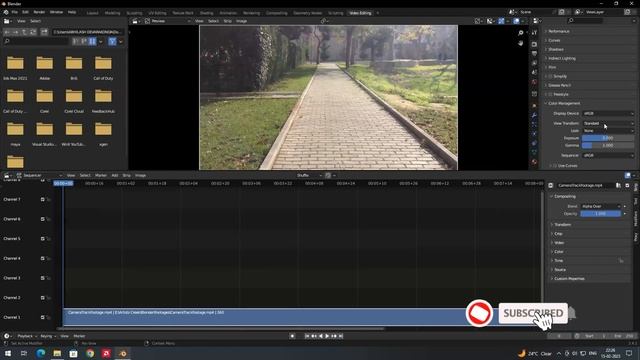The width and height of the screenshot is (640, 360).
Task: Toggle the Channel 2 mute checkbox
Action: click(42, 298)
